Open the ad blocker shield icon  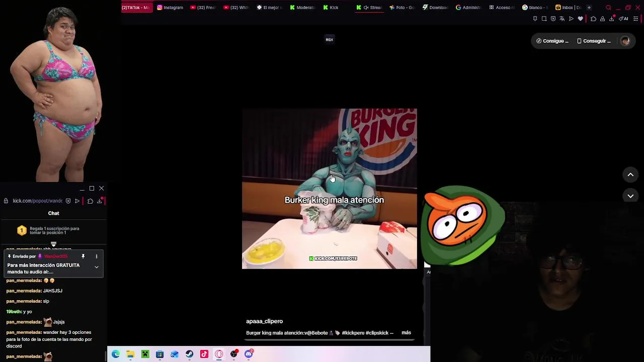[x=553, y=19]
